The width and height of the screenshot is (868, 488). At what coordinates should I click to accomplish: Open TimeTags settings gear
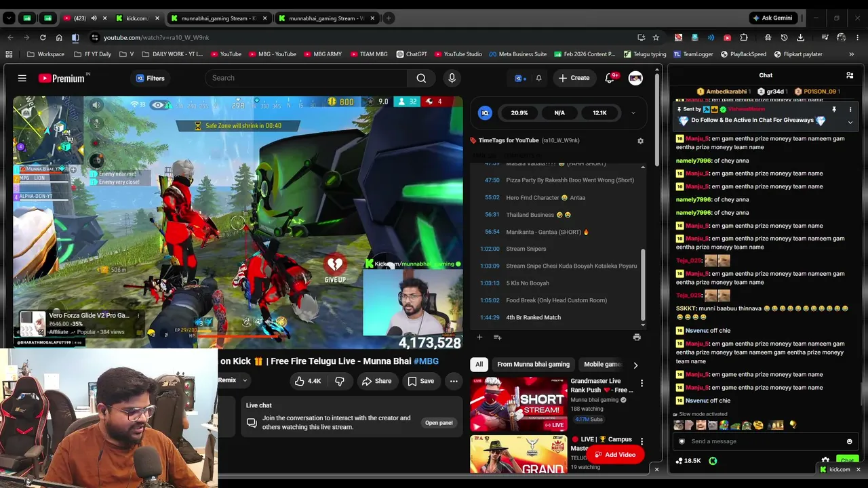[x=640, y=140]
